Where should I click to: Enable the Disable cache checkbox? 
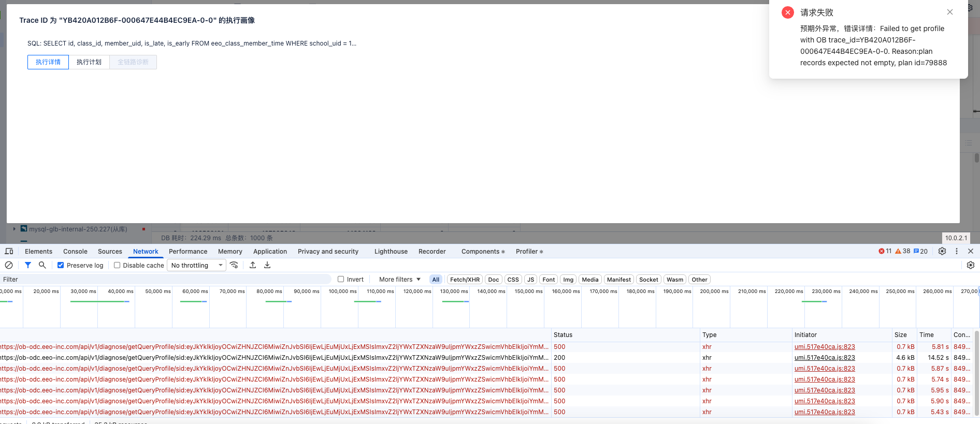pyautogui.click(x=117, y=265)
